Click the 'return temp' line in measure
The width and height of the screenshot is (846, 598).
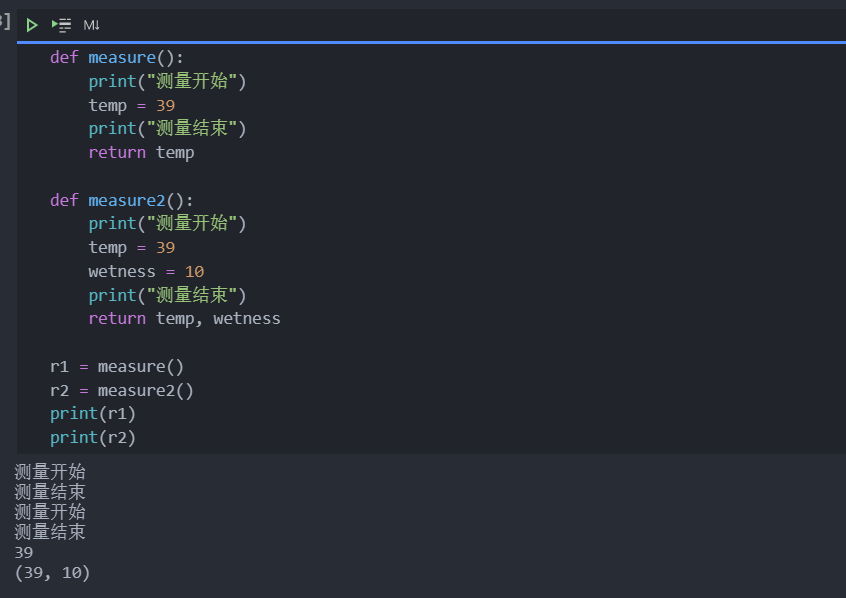pos(141,153)
